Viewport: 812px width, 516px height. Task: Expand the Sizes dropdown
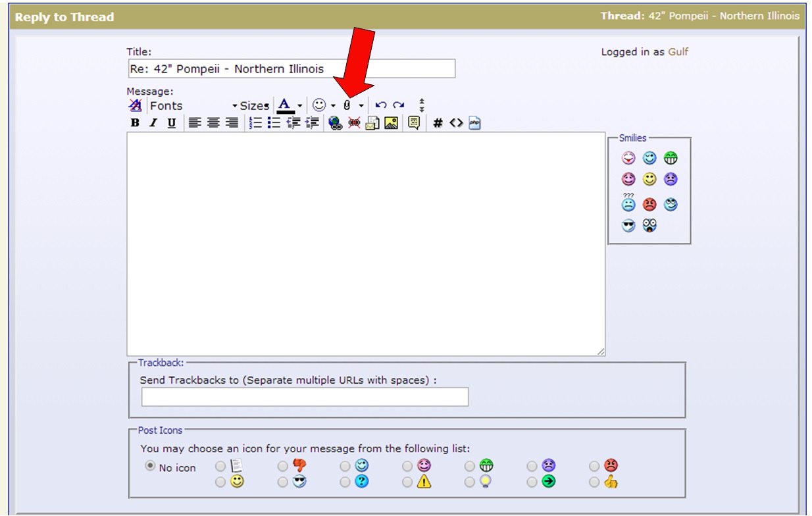coord(254,106)
